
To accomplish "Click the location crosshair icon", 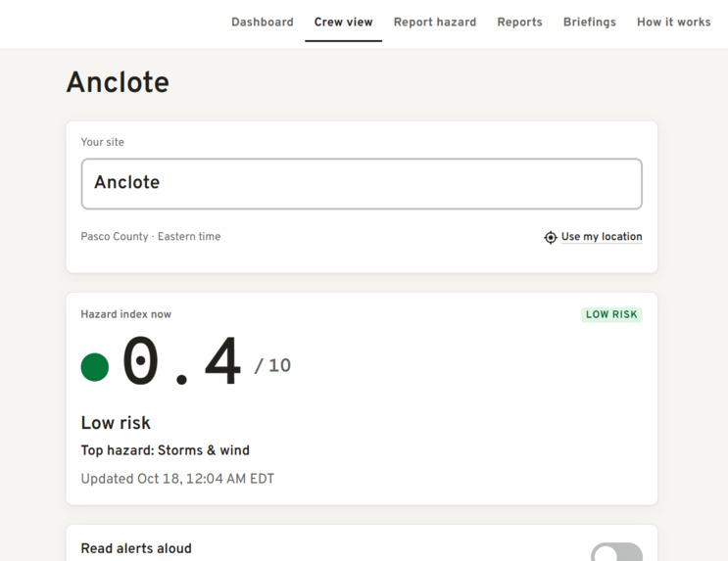I will tap(551, 237).
